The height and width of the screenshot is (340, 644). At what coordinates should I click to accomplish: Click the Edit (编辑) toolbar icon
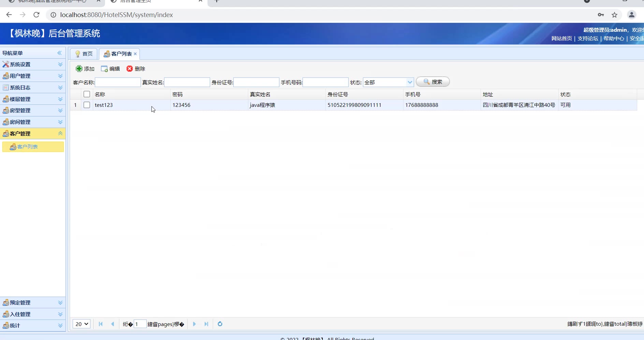[x=104, y=69]
